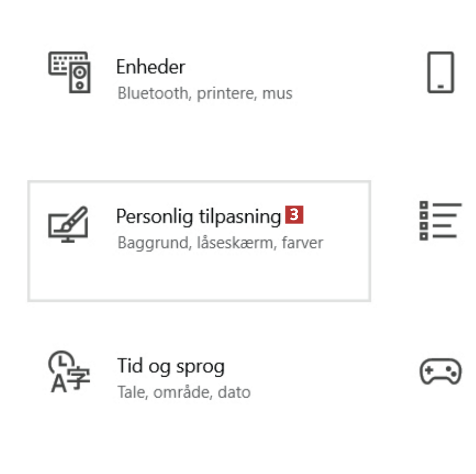Click the Tid og sprog clock-and-letter icon
The image size is (476, 474).
69,372
